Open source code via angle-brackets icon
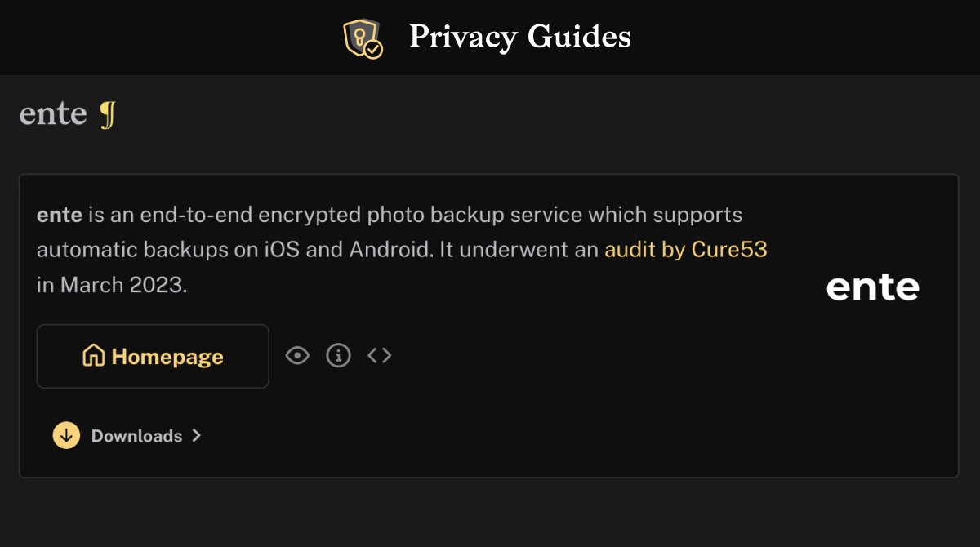980x547 pixels. click(x=379, y=355)
